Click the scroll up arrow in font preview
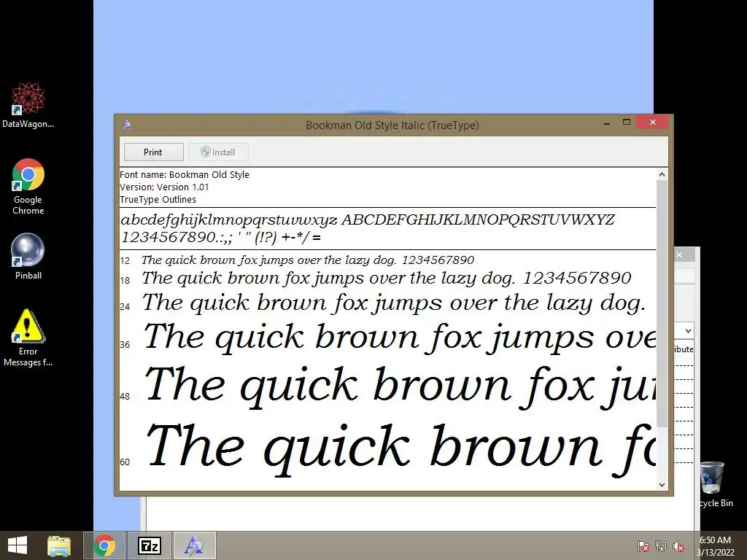 pos(662,174)
